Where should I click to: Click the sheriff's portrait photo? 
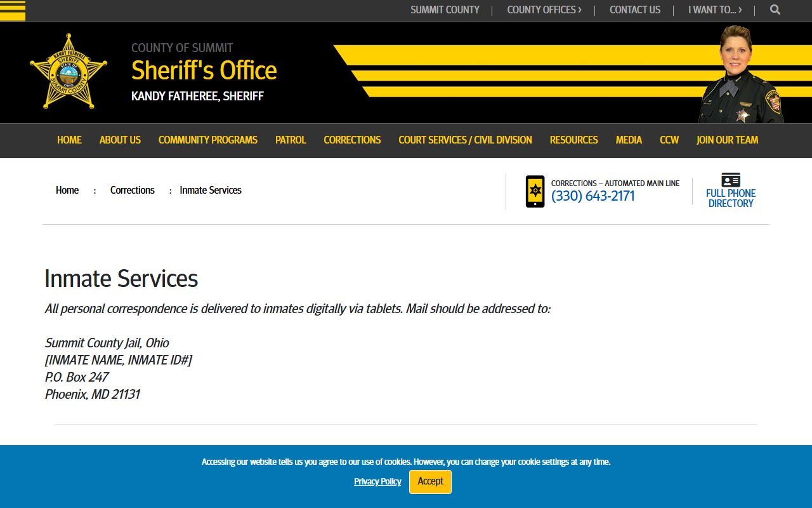740,76
